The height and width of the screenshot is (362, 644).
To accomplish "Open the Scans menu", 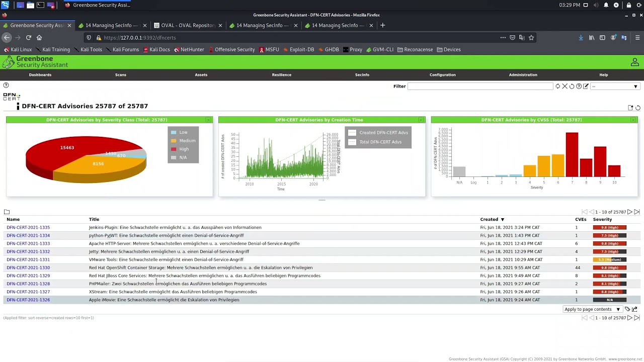I will (x=121, y=75).
